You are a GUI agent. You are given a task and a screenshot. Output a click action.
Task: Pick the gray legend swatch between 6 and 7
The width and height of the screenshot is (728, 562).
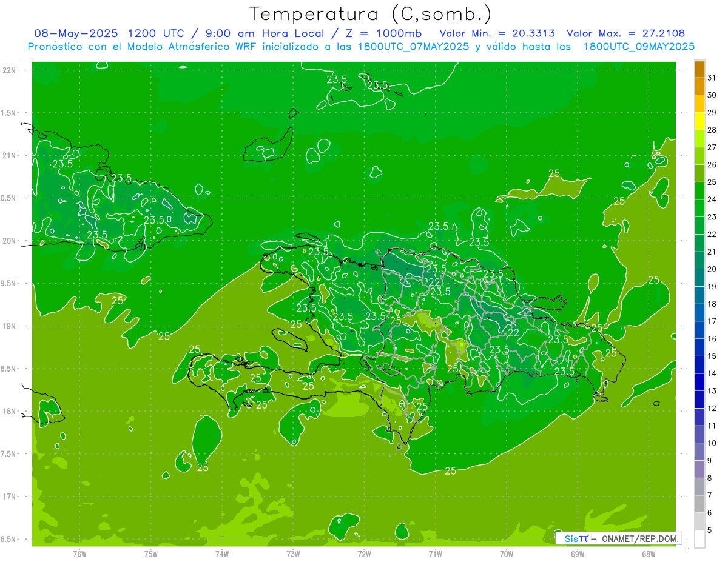click(699, 504)
